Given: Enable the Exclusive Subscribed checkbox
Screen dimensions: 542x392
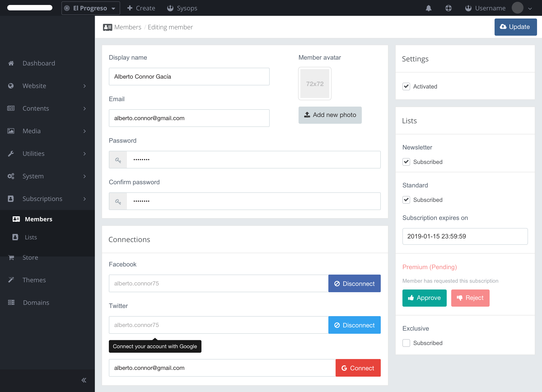Looking at the screenshot, I should (406, 343).
